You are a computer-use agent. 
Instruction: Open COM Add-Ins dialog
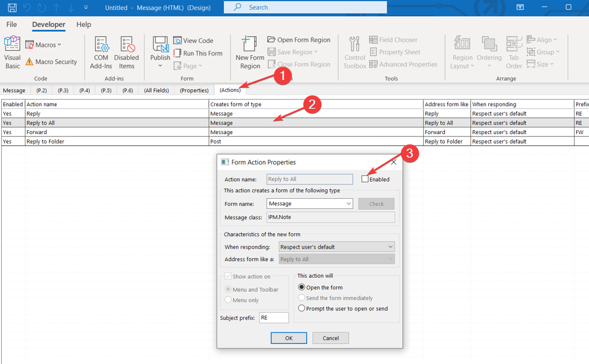(101, 53)
